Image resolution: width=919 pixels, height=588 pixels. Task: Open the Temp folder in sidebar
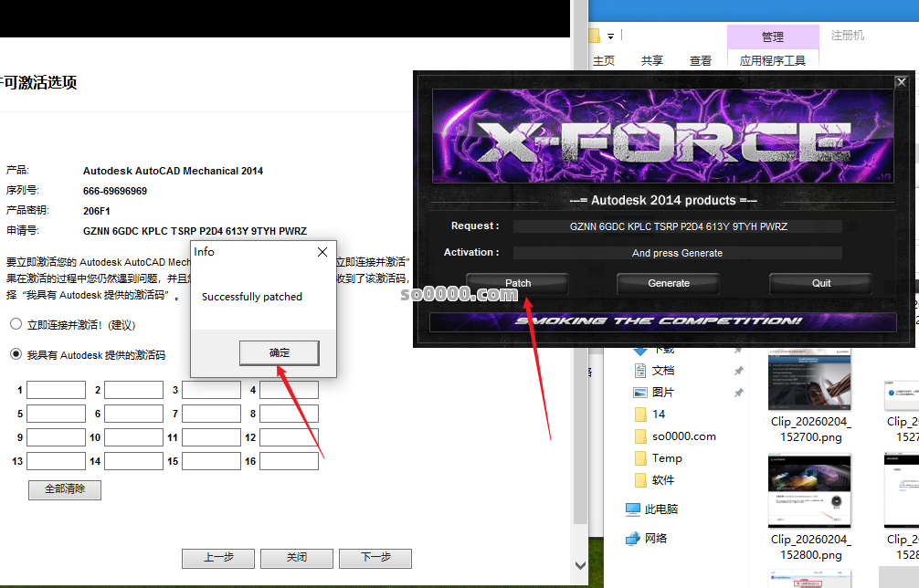[641, 458]
